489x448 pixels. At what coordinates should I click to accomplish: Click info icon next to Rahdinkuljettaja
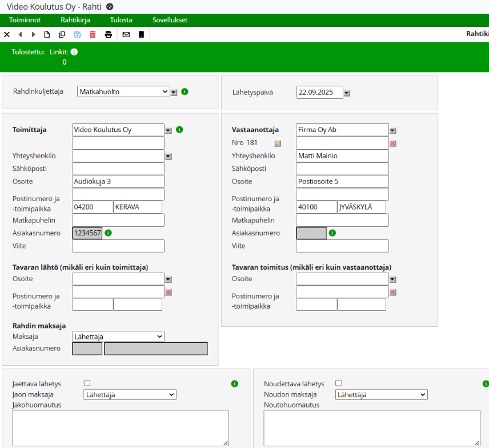point(185,91)
